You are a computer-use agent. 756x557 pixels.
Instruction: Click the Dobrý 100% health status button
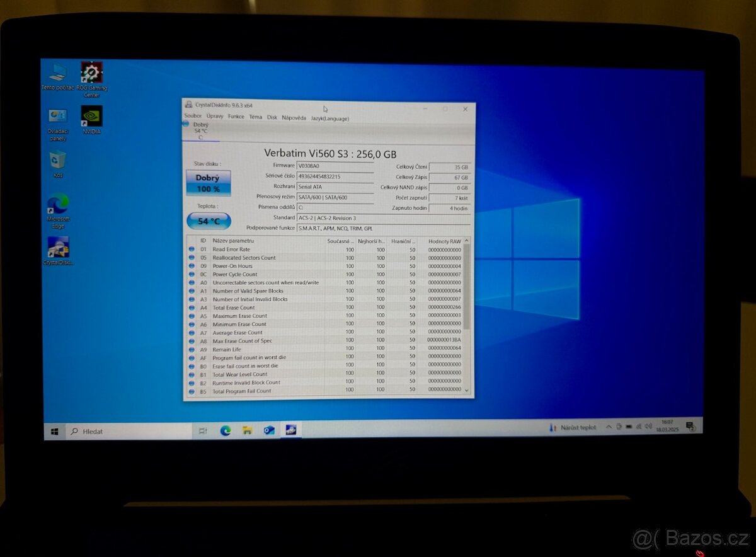(x=208, y=181)
